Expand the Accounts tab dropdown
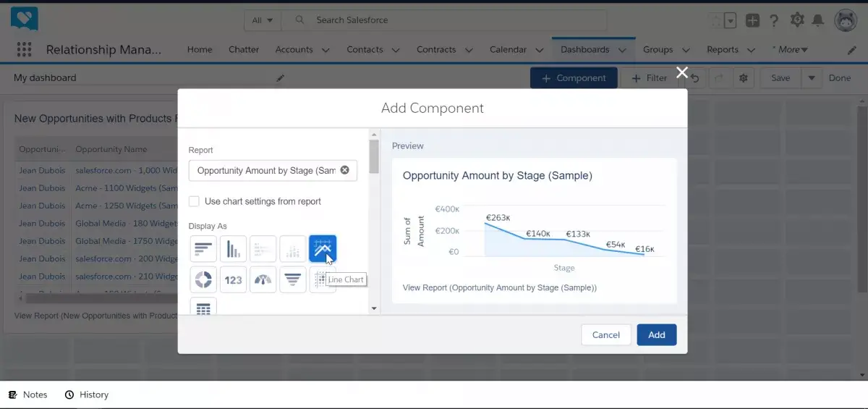Viewport: 868px width, 409px height. click(325, 50)
